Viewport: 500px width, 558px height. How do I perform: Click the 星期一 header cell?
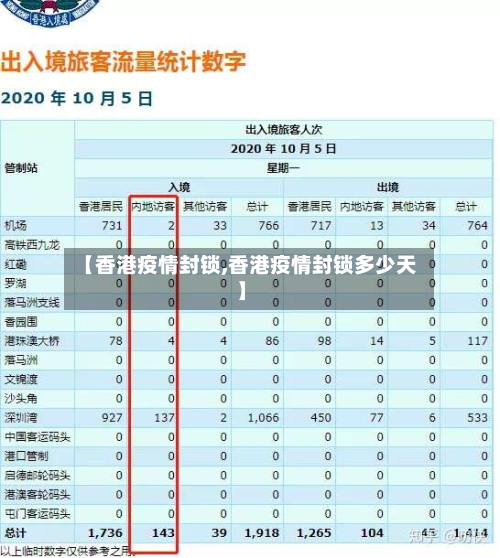tap(284, 168)
